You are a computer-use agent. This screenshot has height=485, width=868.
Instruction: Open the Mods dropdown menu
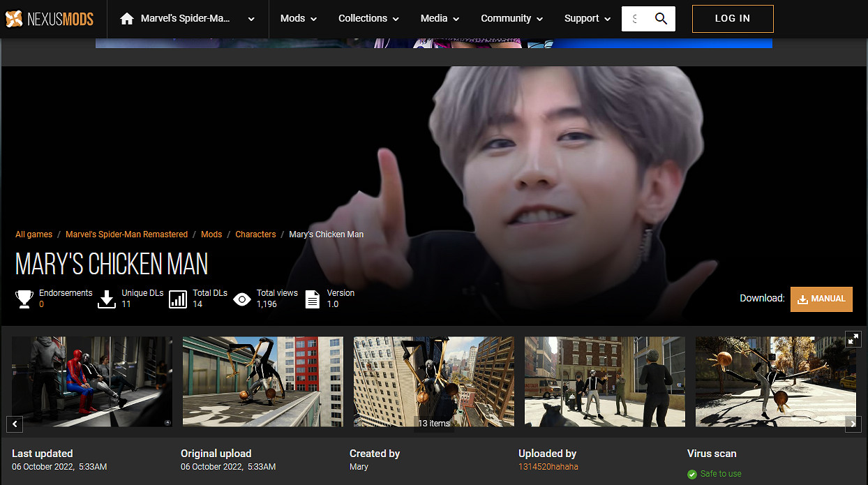[x=298, y=19]
